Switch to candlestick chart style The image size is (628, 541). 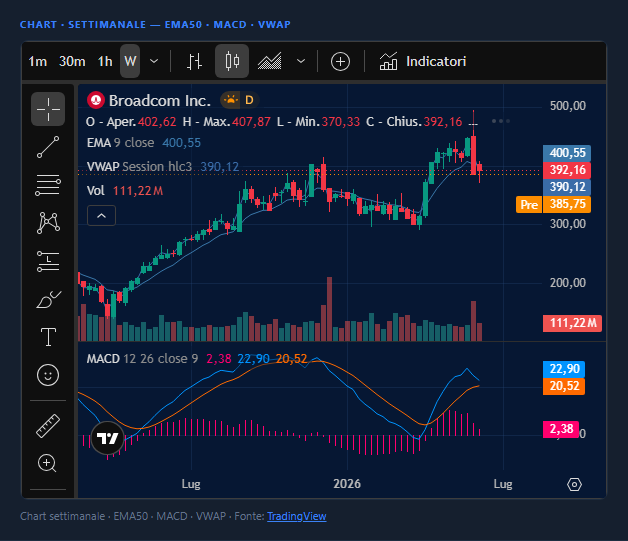232,61
